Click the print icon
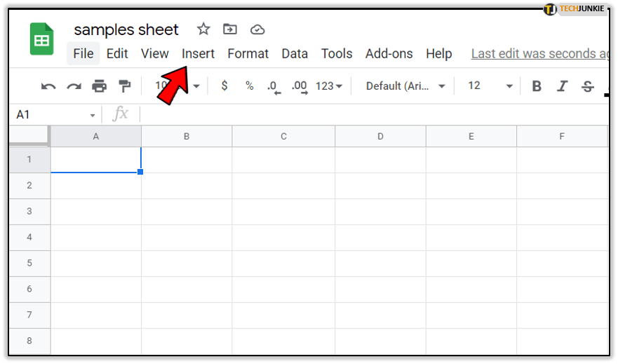 [x=100, y=86]
